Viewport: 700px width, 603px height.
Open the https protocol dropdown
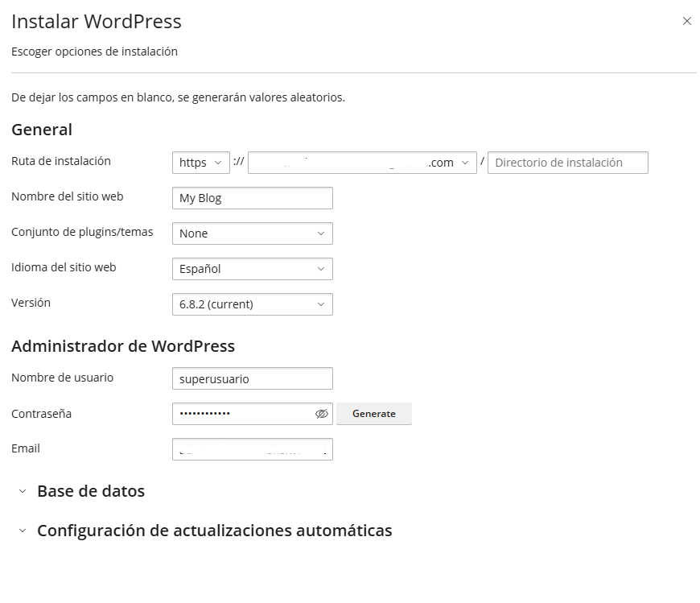[x=200, y=163]
